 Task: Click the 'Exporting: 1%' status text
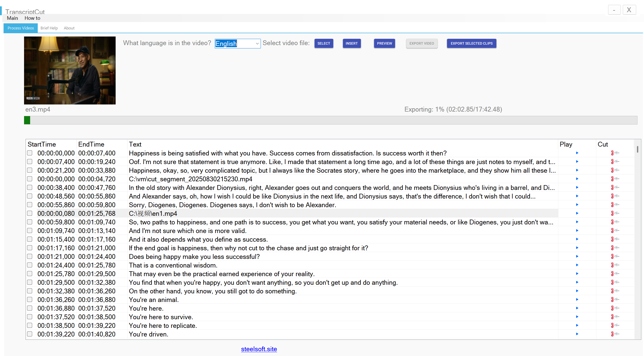pyautogui.click(x=453, y=109)
